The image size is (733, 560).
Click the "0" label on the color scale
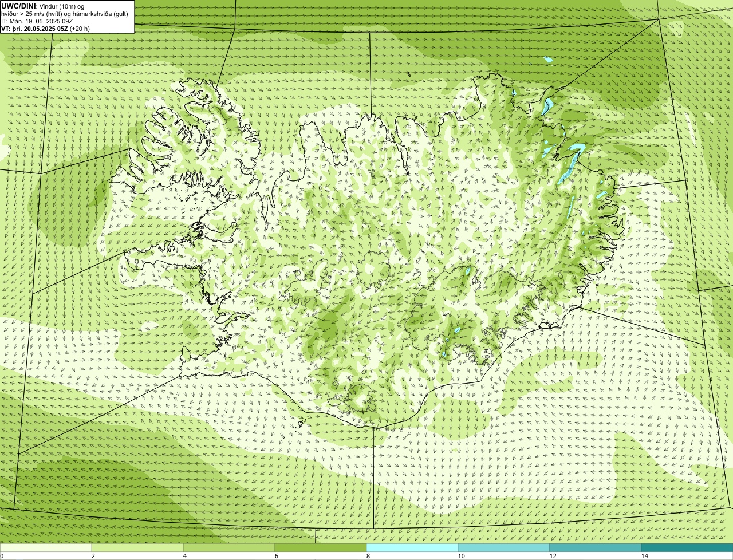(x=2, y=556)
